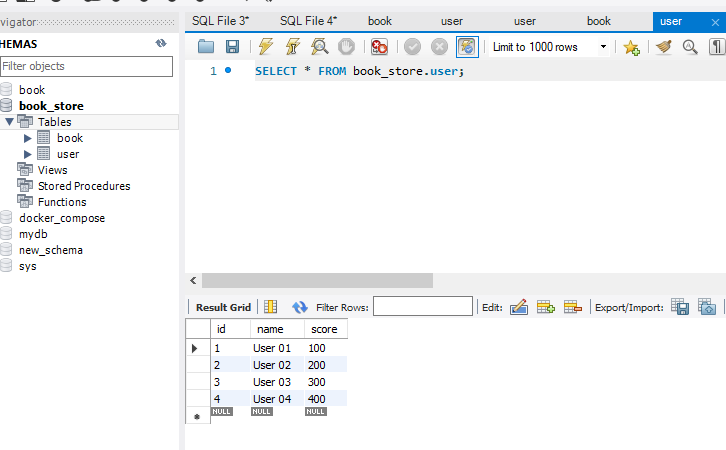Select cell User 02
The image size is (726, 450).
[x=277, y=365]
